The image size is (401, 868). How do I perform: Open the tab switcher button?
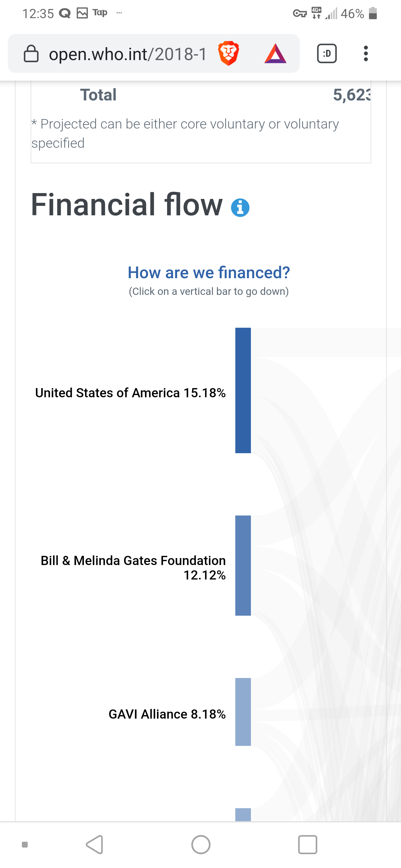326,54
